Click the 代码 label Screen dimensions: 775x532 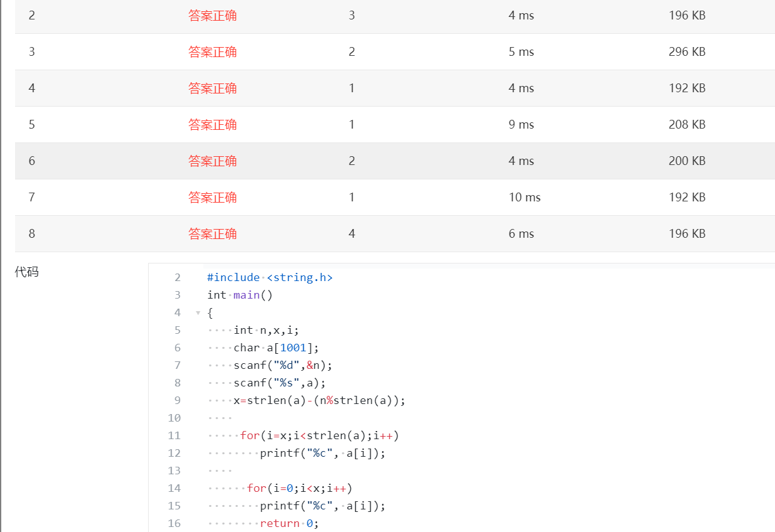pyautogui.click(x=26, y=272)
